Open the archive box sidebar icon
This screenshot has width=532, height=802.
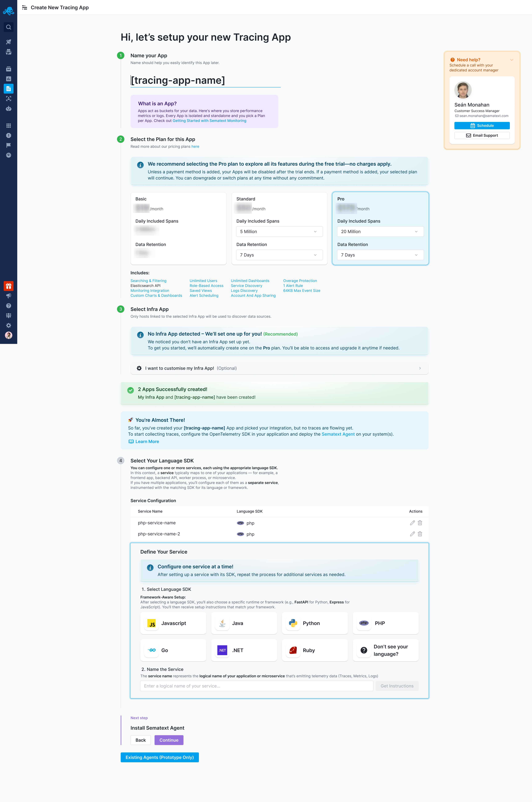coord(8,69)
